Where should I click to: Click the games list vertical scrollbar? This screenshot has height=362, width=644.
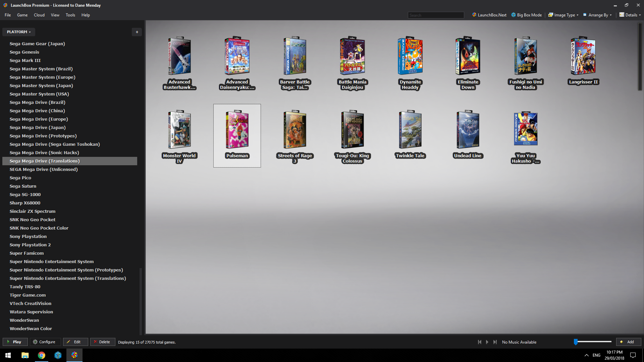[x=640, y=56]
